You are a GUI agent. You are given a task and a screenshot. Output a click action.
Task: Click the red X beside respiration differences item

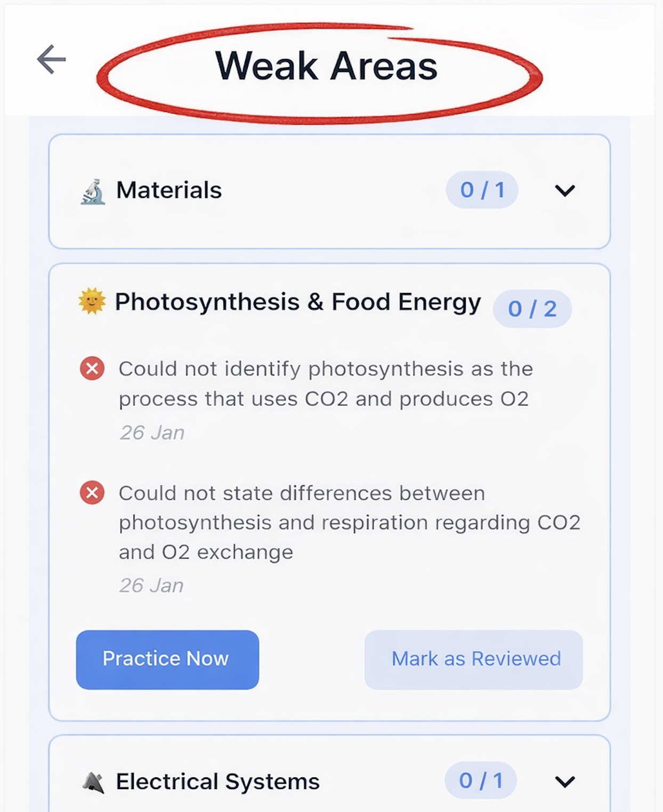(92, 492)
